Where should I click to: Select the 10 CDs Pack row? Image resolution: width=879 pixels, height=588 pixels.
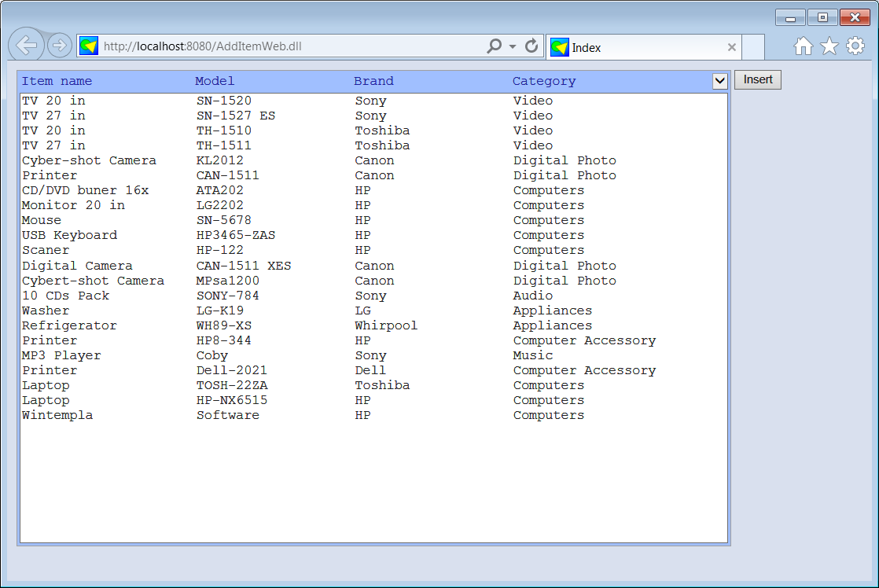(x=374, y=296)
